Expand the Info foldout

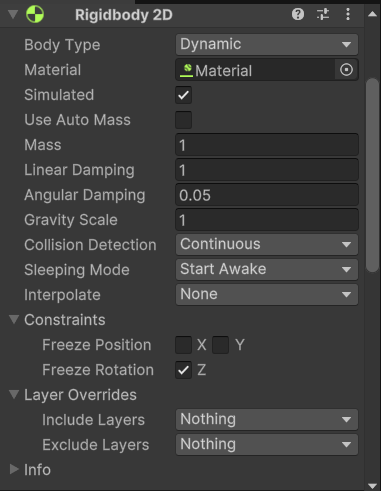[x=14, y=469]
